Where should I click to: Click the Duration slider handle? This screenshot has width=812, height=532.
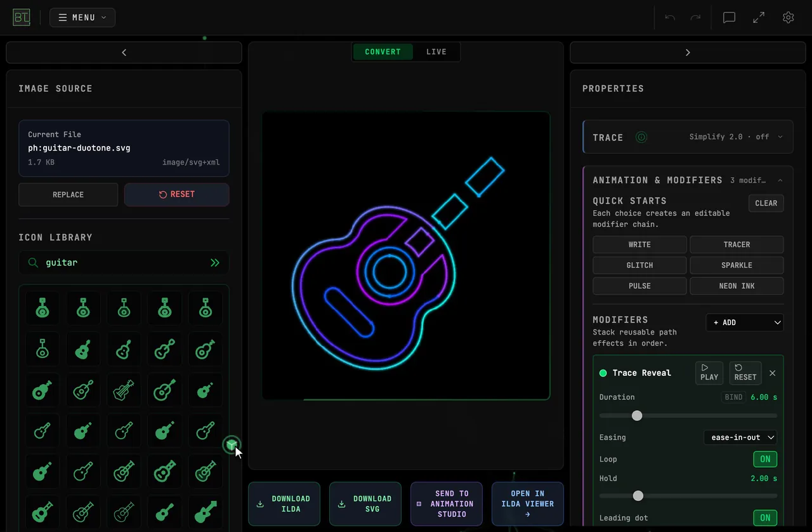point(637,416)
